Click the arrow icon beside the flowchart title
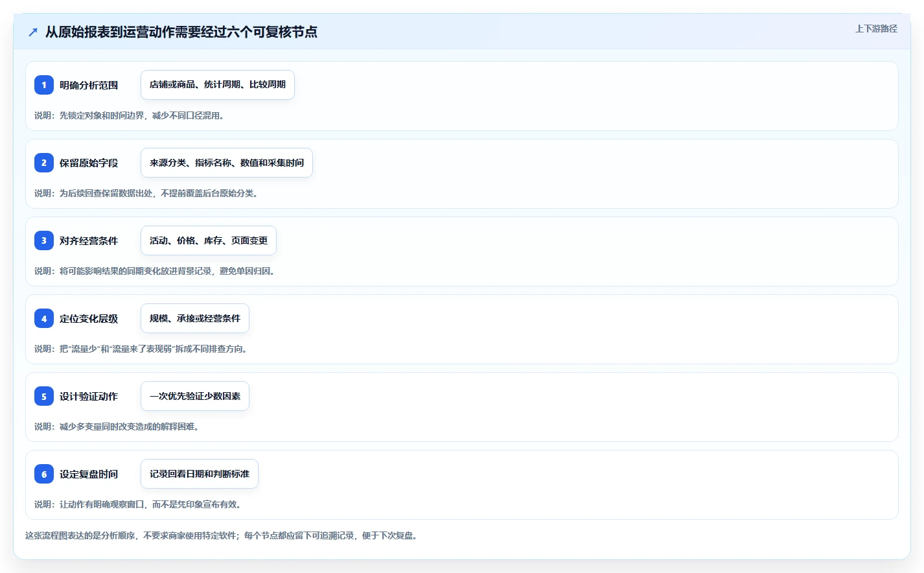 33,32
